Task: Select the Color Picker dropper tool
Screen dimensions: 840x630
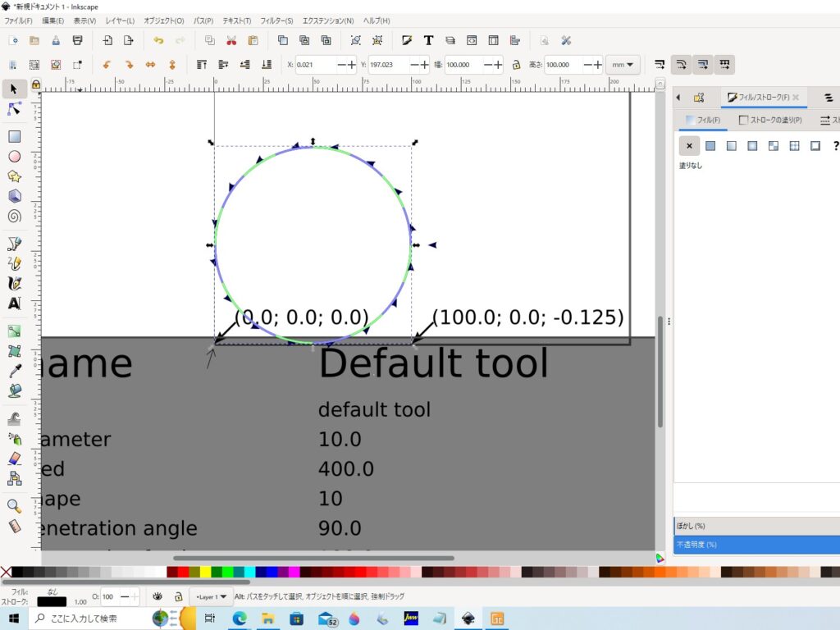Action: point(15,371)
